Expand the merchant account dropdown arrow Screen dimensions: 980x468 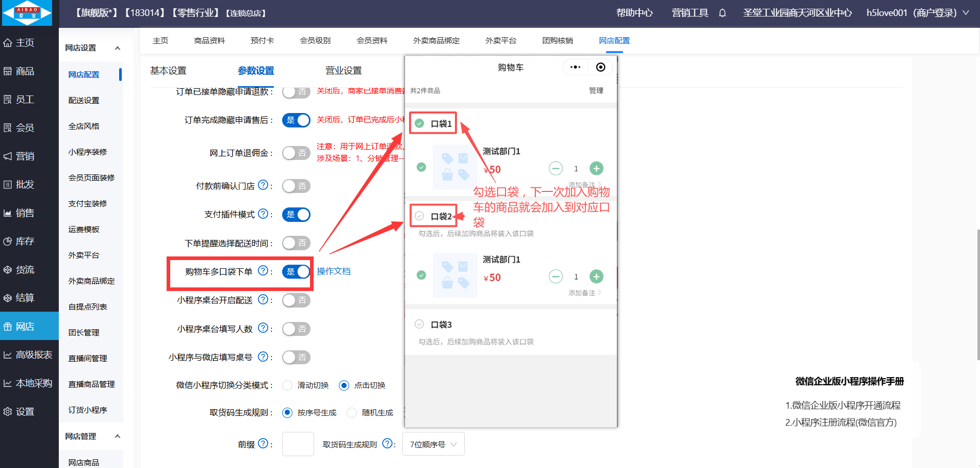tap(966, 13)
